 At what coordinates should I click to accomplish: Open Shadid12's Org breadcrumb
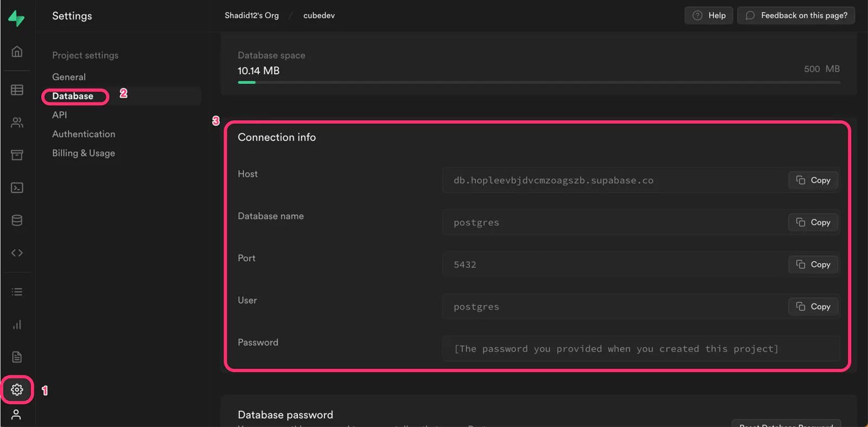click(x=252, y=15)
